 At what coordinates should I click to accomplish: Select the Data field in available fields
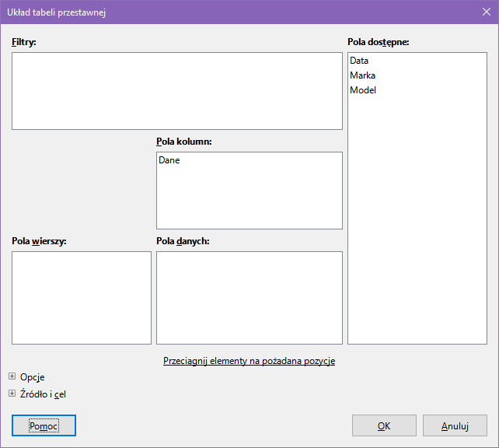(x=359, y=61)
